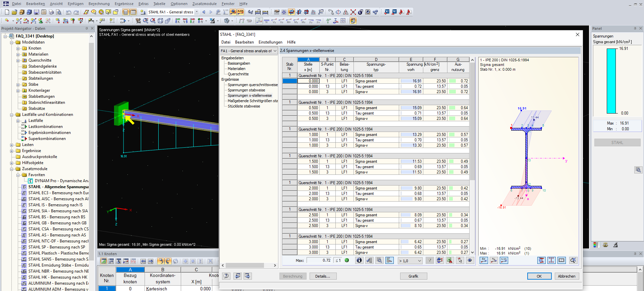Click the Details... button

(x=323, y=276)
